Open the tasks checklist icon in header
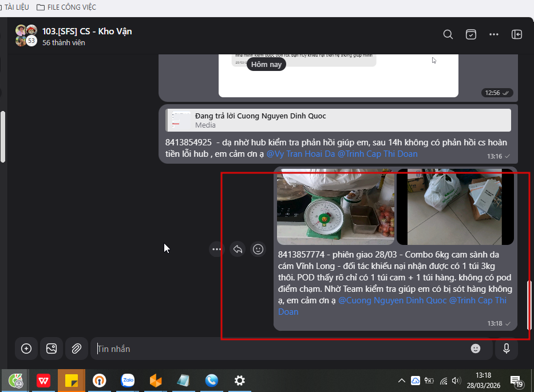 coord(471,34)
